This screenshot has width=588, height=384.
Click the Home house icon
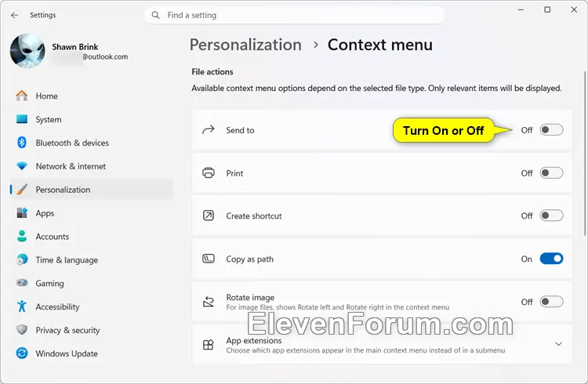click(22, 96)
